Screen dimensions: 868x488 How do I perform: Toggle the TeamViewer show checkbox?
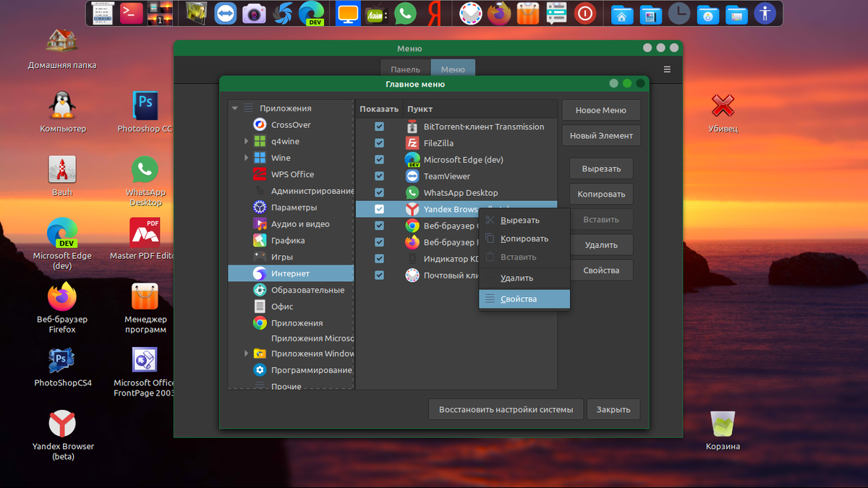[379, 176]
